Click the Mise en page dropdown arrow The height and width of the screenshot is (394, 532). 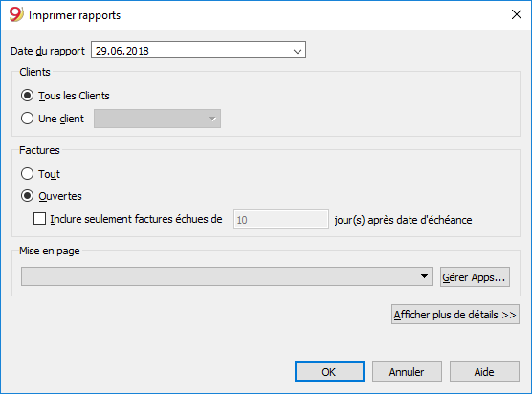click(x=424, y=276)
